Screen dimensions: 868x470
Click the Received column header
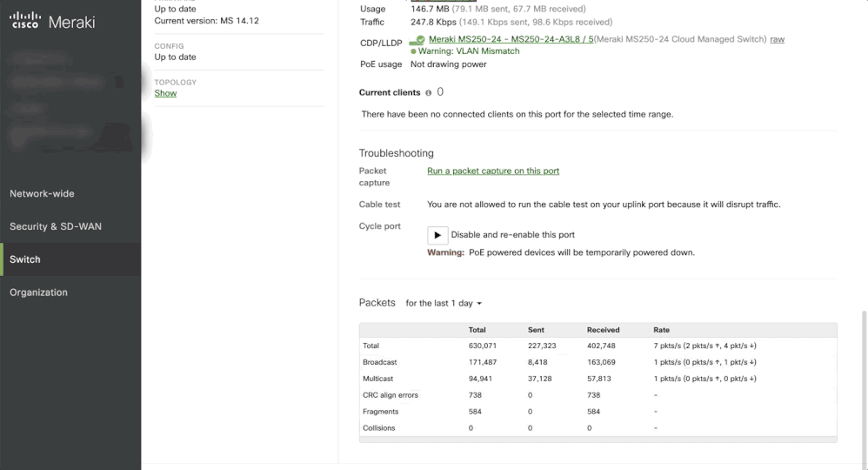tap(603, 330)
